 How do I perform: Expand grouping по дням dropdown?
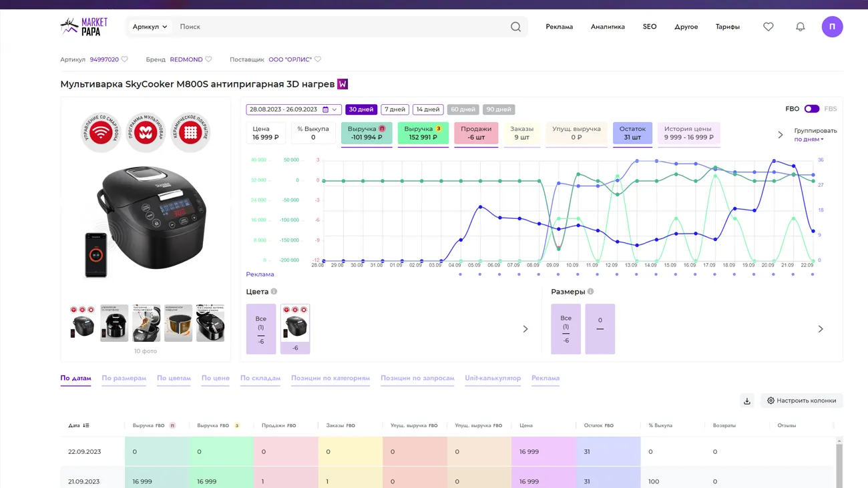pyautogui.click(x=809, y=140)
